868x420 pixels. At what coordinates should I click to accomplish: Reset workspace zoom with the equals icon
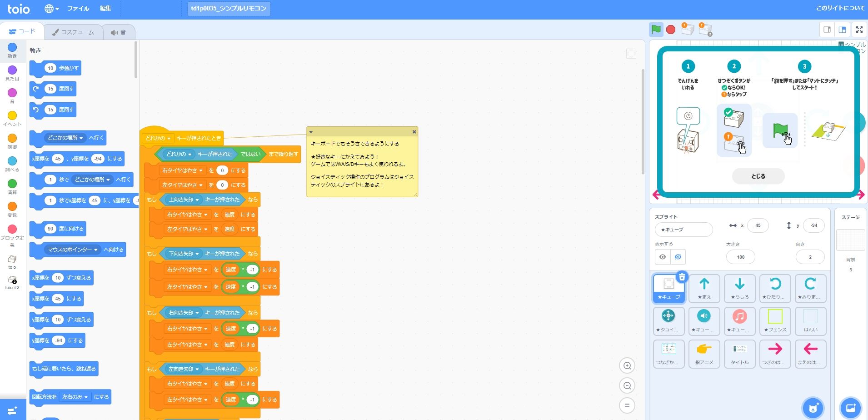click(x=627, y=405)
